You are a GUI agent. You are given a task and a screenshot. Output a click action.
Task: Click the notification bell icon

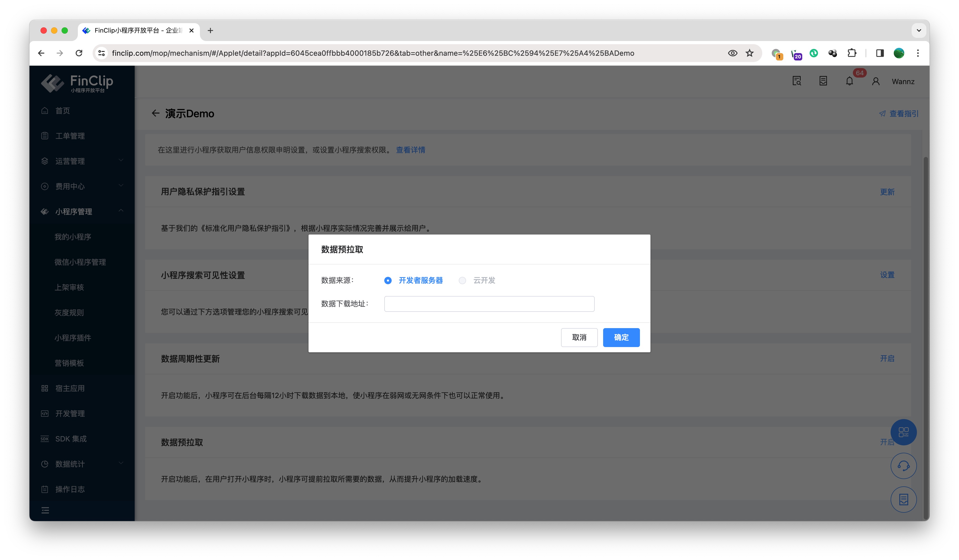coord(849,81)
